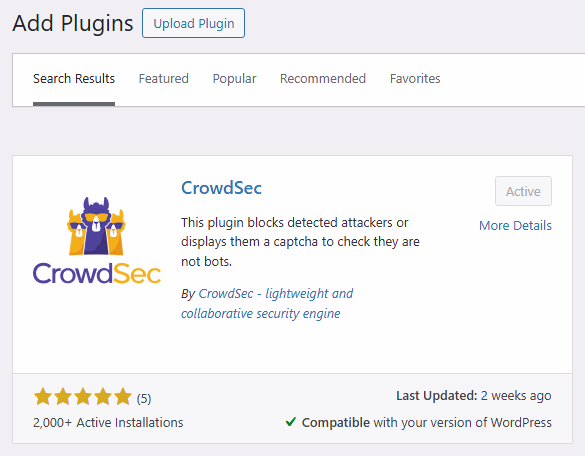Click the fifth rating star
This screenshot has width=585, height=456.
pos(123,397)
